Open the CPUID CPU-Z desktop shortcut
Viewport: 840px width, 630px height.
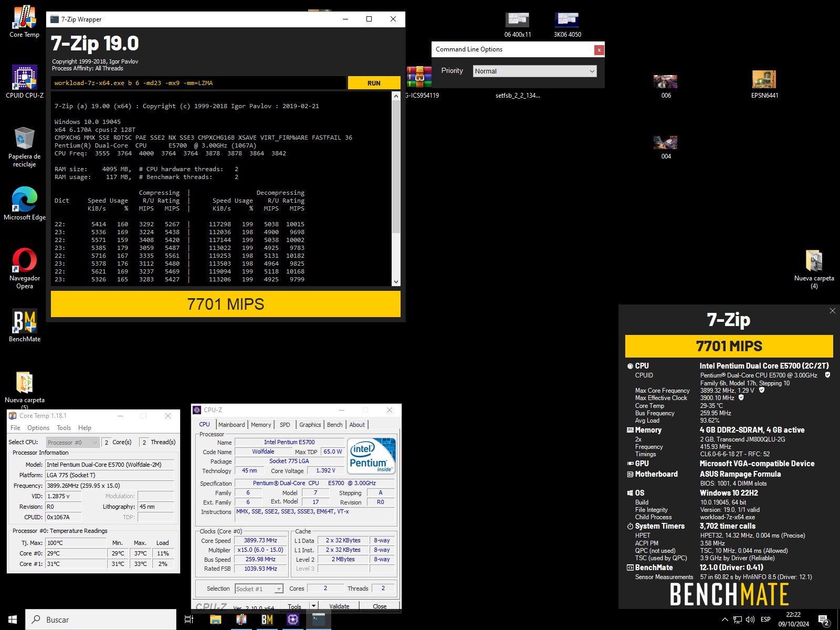click(25, 82)
